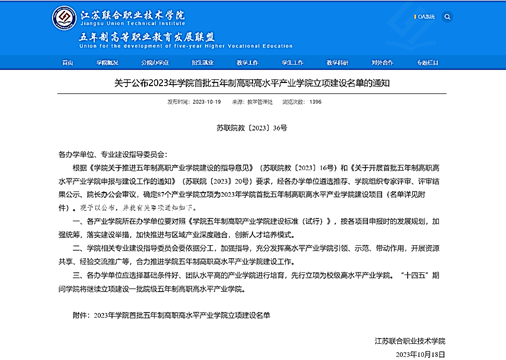Click the 教学科研 navigation item
Screen dimensions: 506x360
[x=337, y=62]
